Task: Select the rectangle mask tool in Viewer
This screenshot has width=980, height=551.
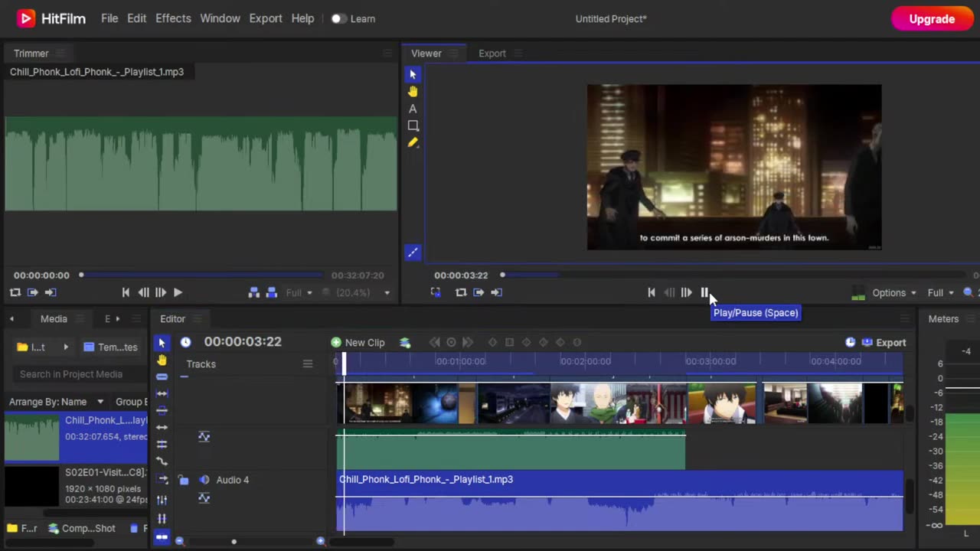Action: click(413, 126)
